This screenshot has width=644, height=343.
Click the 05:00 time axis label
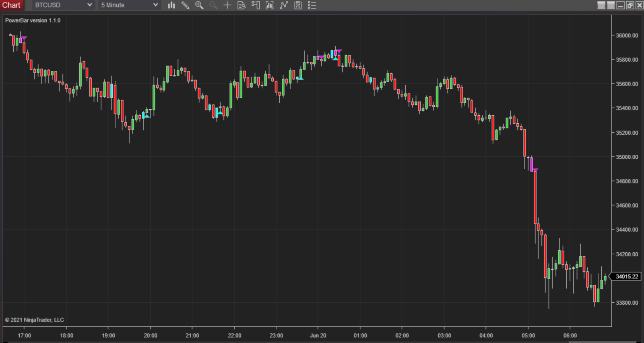click(528, 335)
